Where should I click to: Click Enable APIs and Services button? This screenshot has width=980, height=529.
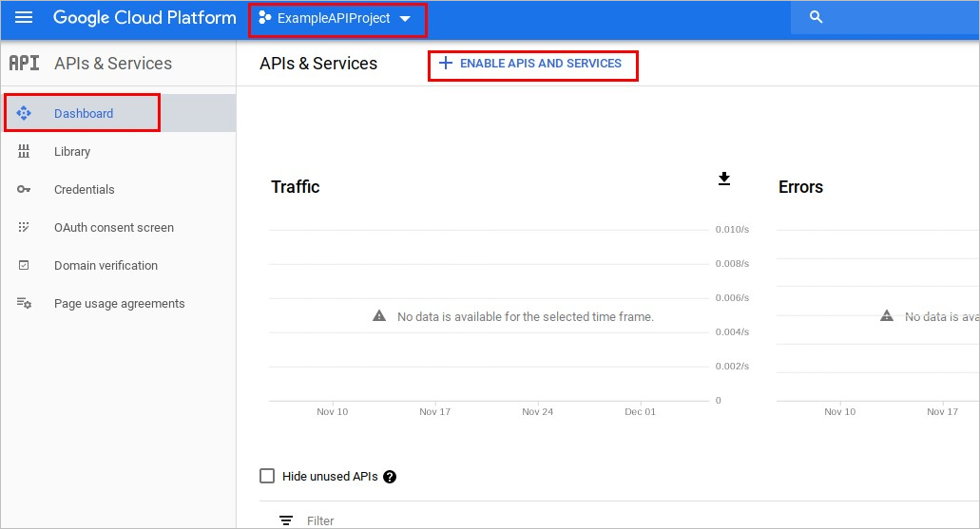pos(531,64)
